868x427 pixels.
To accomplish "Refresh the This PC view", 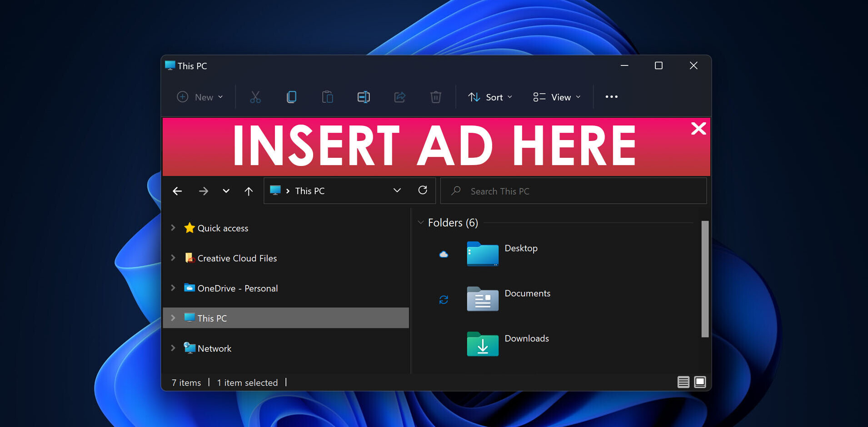I will tap(423, 191).
